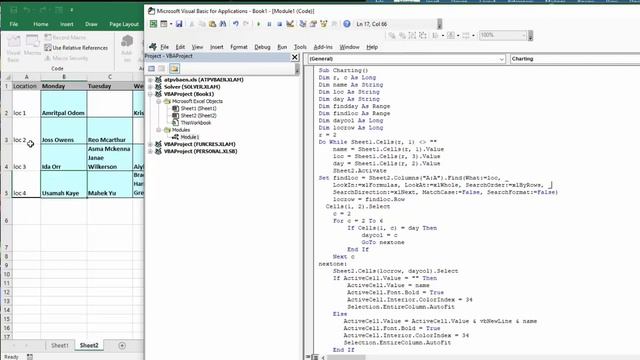Open the Object Browser icon
640x360 pixels.
[324, 24]
